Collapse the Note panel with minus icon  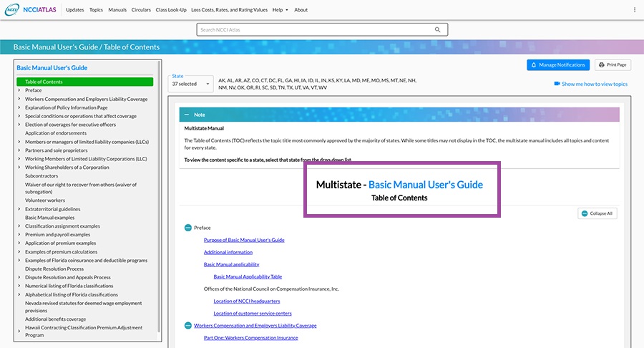click(x=187, y=115)
